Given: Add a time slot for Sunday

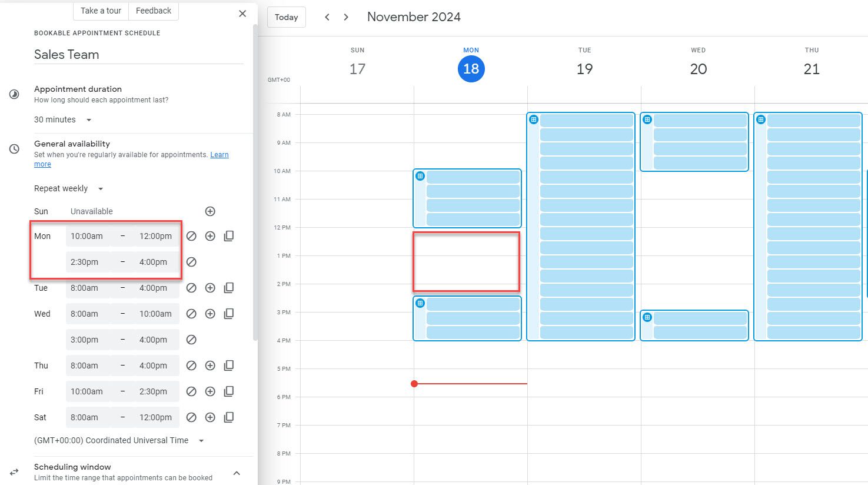Looking at the screenshot, I should [210, 211].
